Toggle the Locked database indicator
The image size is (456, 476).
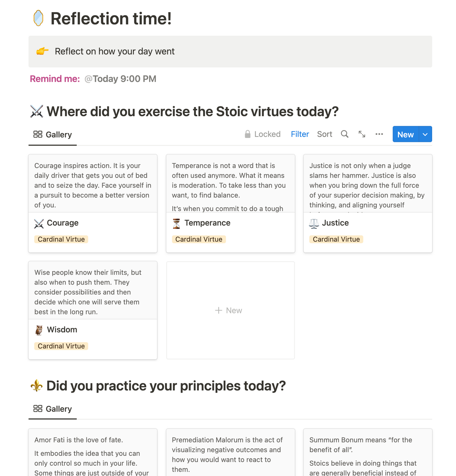tap(263, 134)
